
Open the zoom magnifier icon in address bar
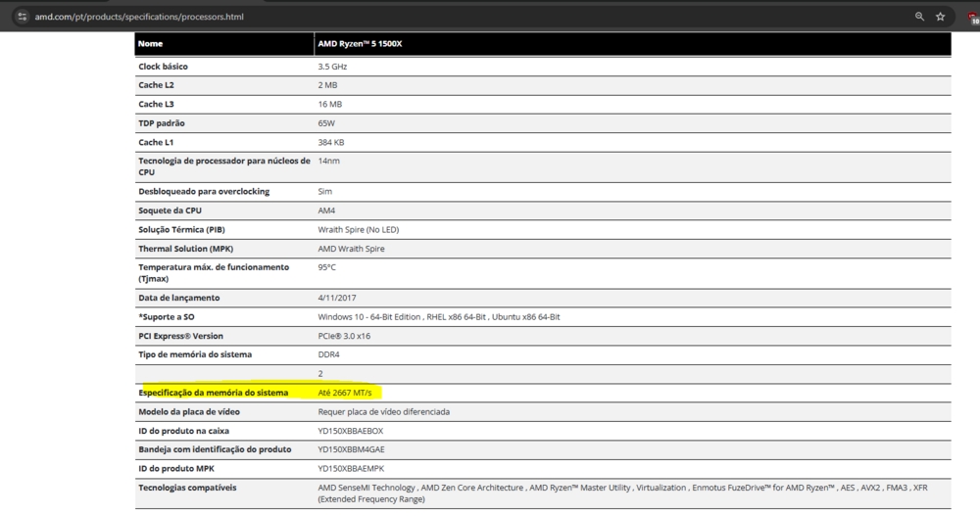(919, 17)
